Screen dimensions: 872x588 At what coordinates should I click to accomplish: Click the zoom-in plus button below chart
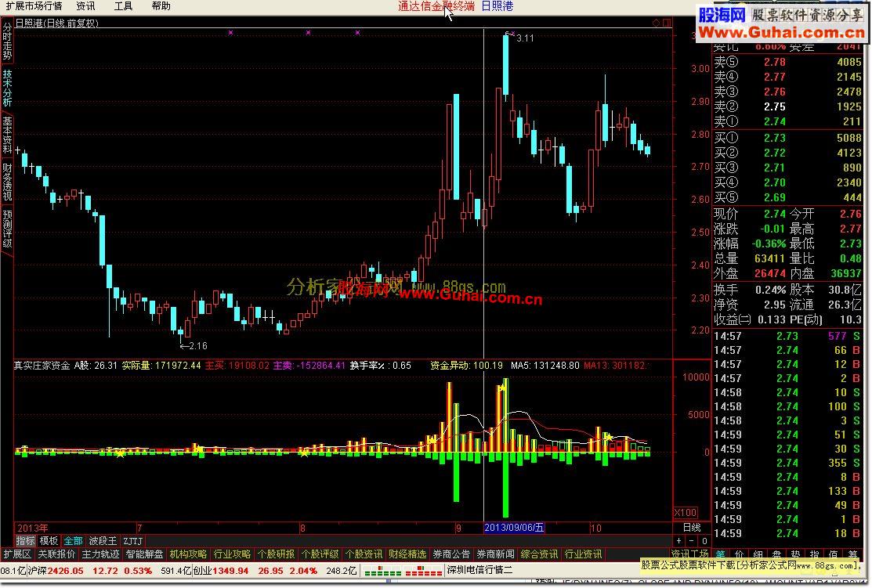click(x=678, y=540)
